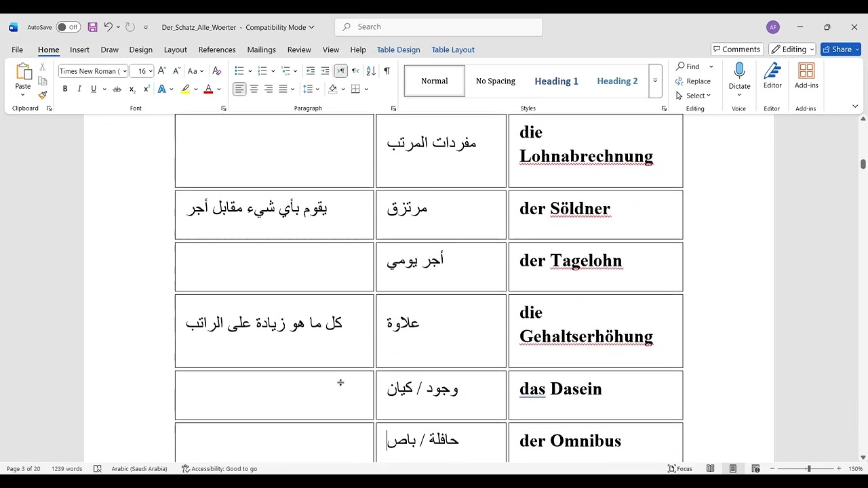Viewport: 868px width, 488px height.
Task: Decrease paragraph indent
Action: (x=311, y=71)
